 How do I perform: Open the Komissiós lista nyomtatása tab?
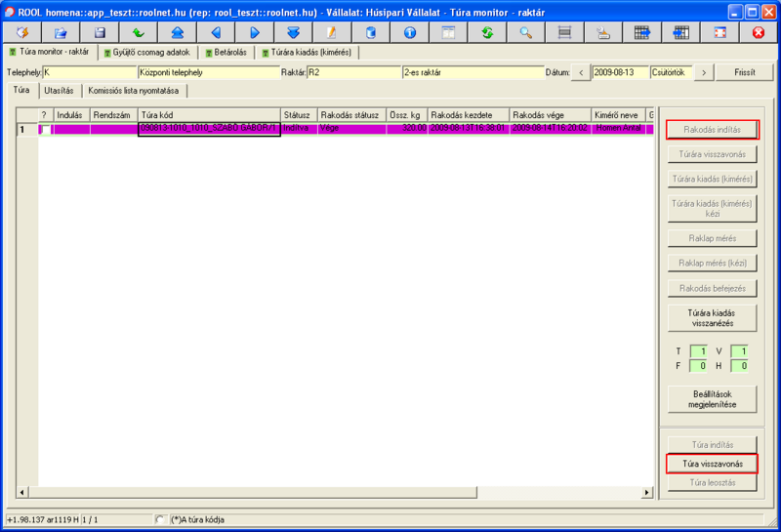coord(135,91)
